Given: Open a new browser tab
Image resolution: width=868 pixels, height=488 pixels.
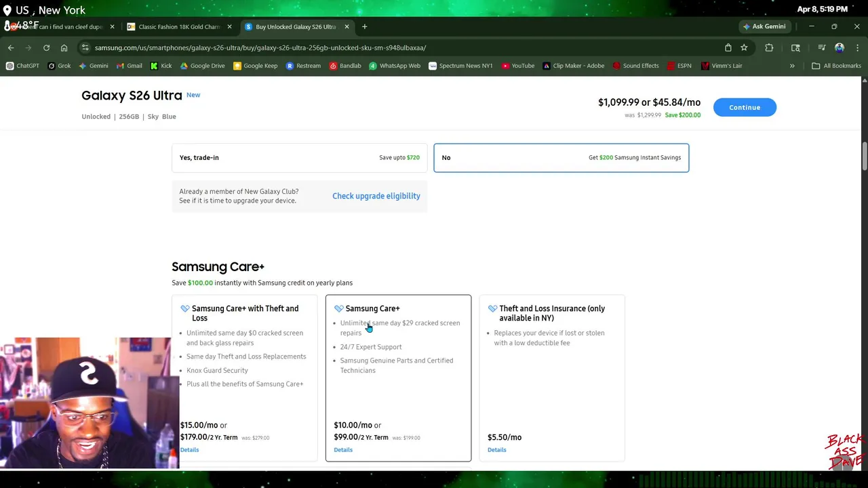Looking at the screenshot, I should (x=364, y=26).
